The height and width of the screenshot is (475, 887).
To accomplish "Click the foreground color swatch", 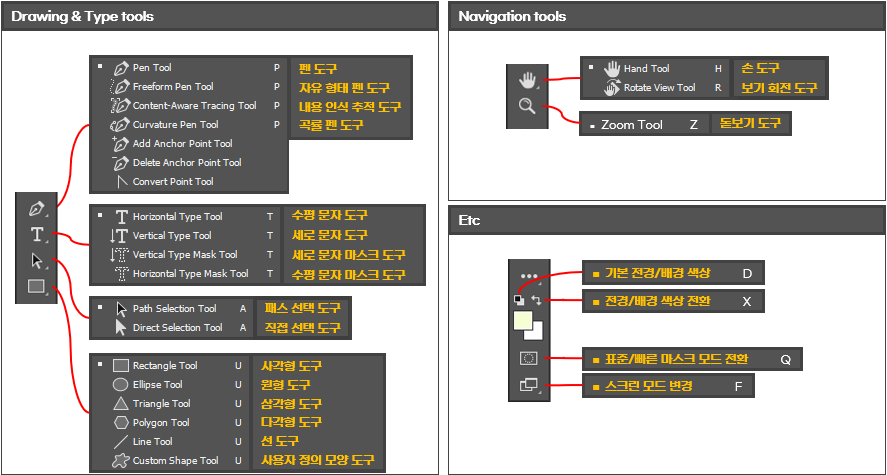I will coord(523,321).
